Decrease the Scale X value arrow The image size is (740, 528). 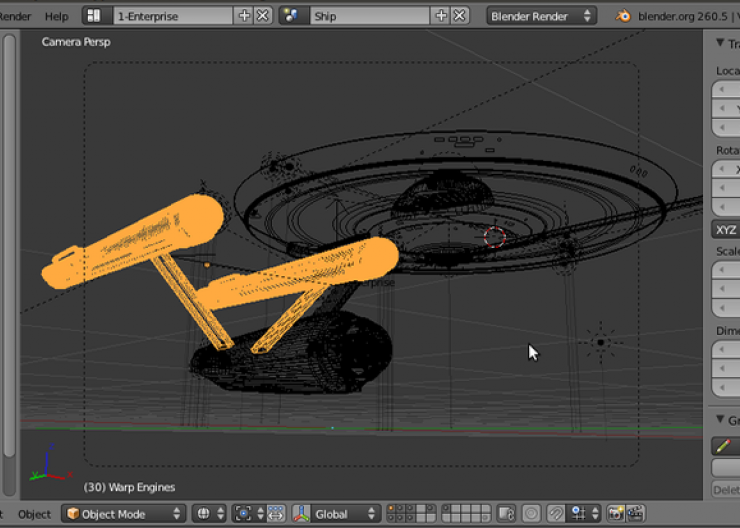tap(721, 270)
